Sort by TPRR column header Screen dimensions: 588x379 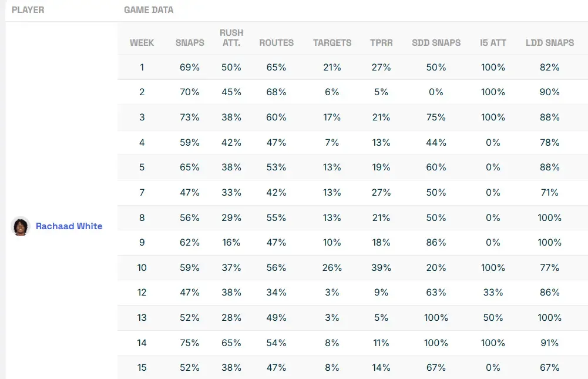click(381, 43)
